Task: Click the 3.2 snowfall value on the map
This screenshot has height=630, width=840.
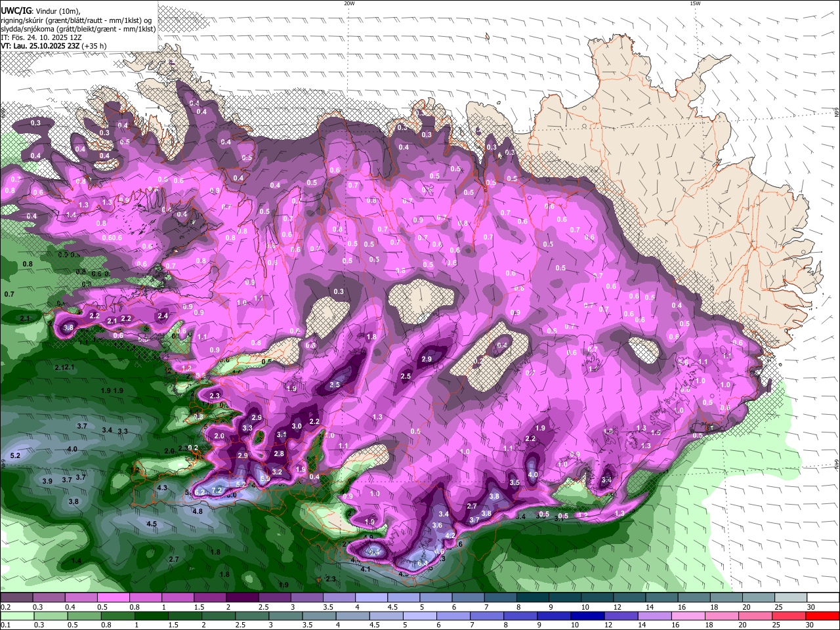Action: (x=277, y=472)
